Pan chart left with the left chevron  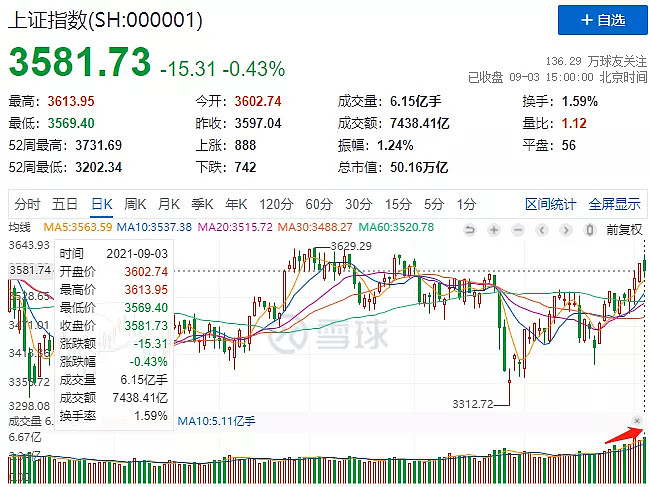click(x=542, y=230)
